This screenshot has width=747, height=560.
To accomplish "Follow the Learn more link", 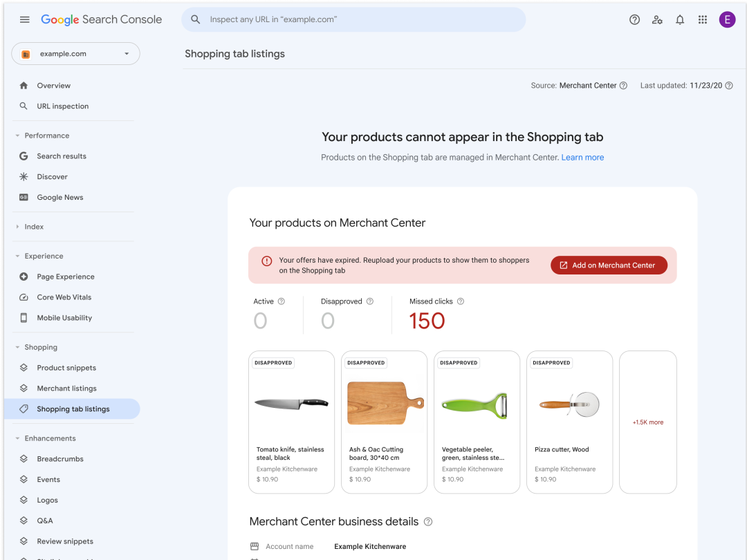I will tap(582, 158).
